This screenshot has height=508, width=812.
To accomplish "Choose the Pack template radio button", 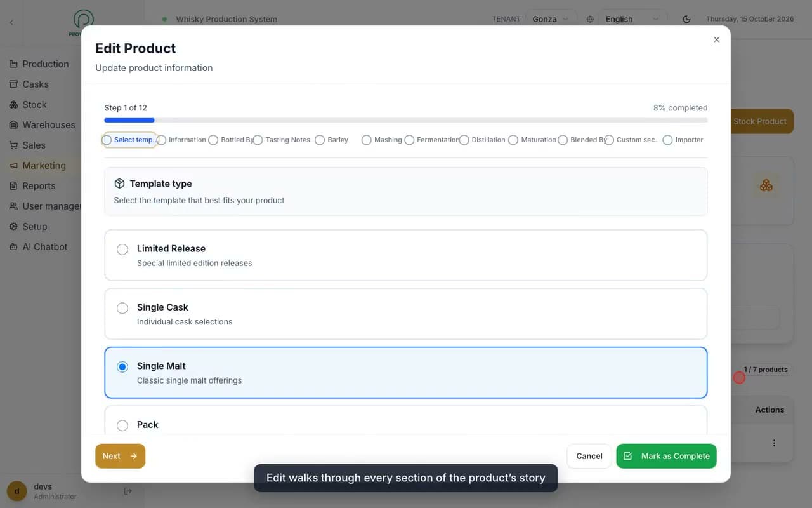I will click(122, 425).
